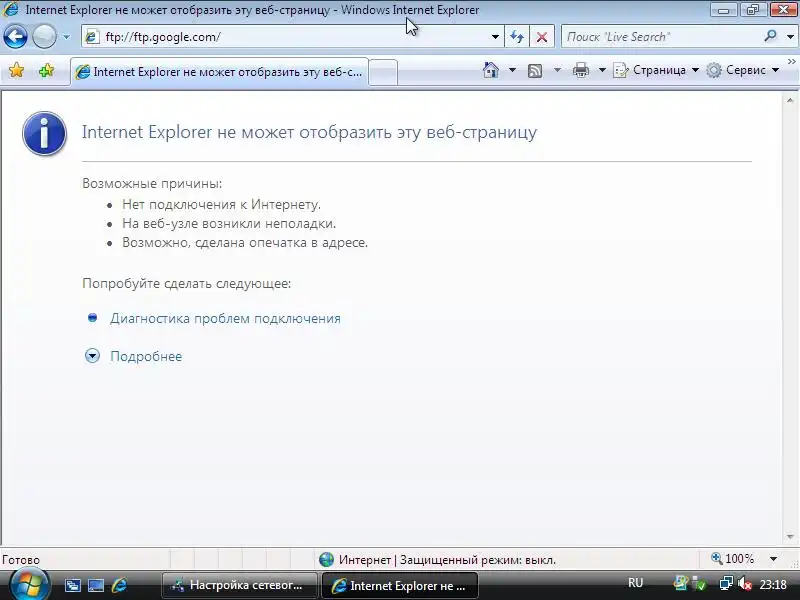
Task: Click the security shield tray icon
Action: click(700, 584)
